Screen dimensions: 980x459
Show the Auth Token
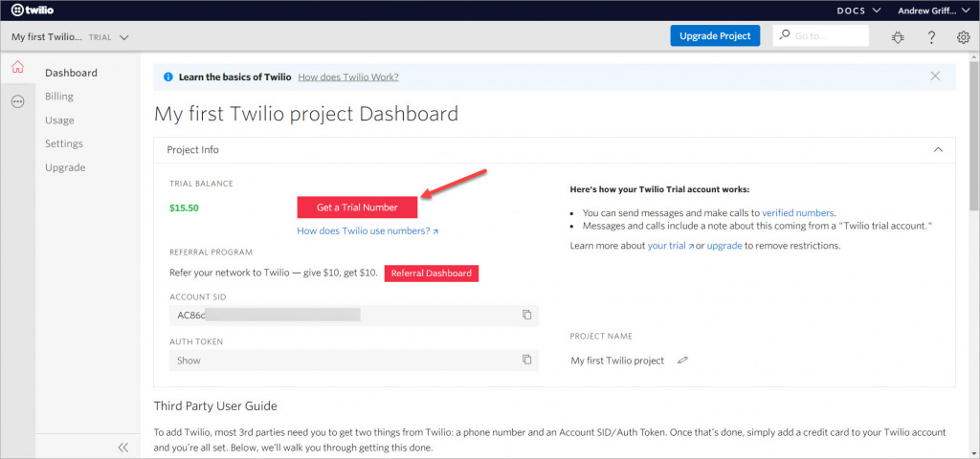point(189,361)
